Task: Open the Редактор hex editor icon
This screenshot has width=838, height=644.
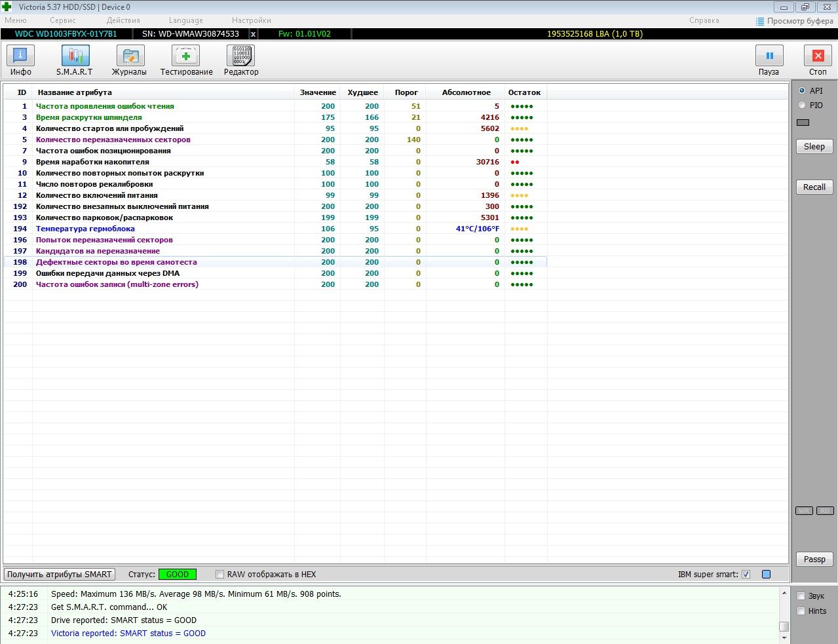Action: [x=240, y=56]
